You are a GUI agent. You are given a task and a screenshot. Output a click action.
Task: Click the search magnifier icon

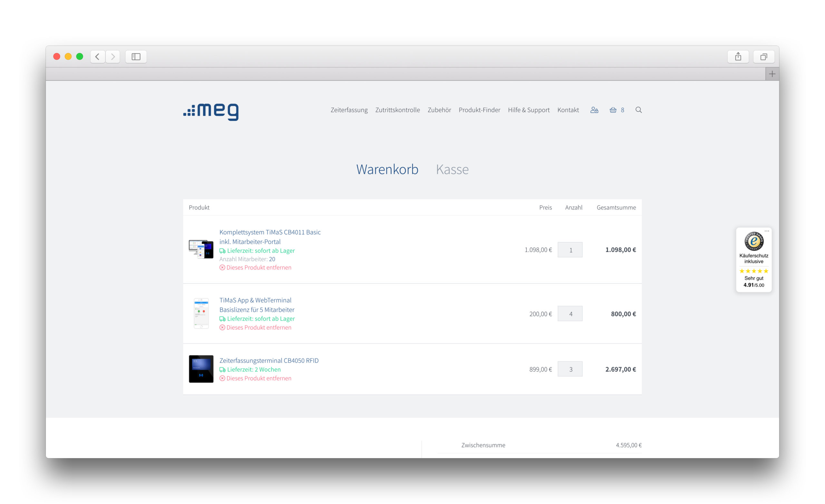pyautogui.click(x=638, y=110)
